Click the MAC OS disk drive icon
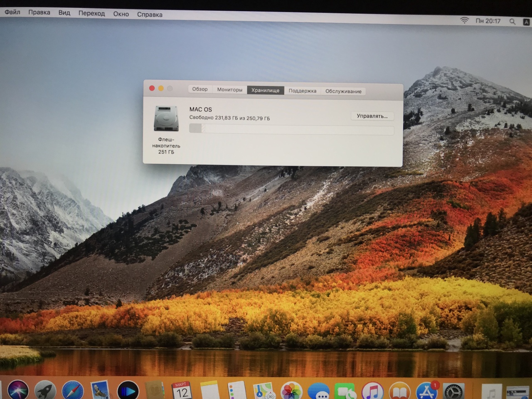 click(x=166, y=119)
